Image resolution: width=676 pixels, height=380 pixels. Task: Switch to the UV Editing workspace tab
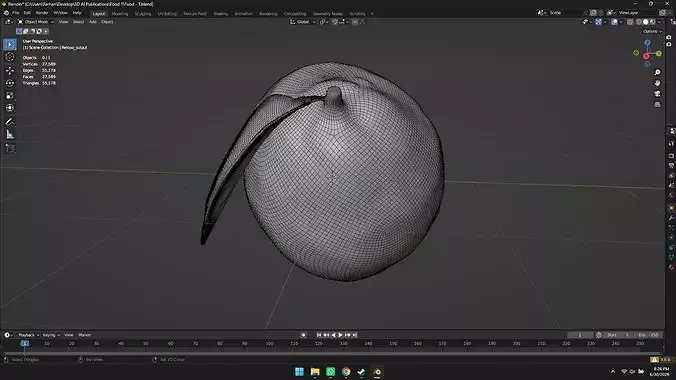[167, 14]
